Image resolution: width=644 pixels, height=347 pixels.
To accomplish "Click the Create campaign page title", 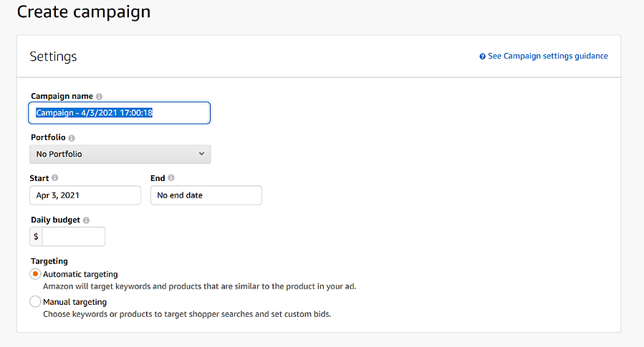I will point(84,12).
